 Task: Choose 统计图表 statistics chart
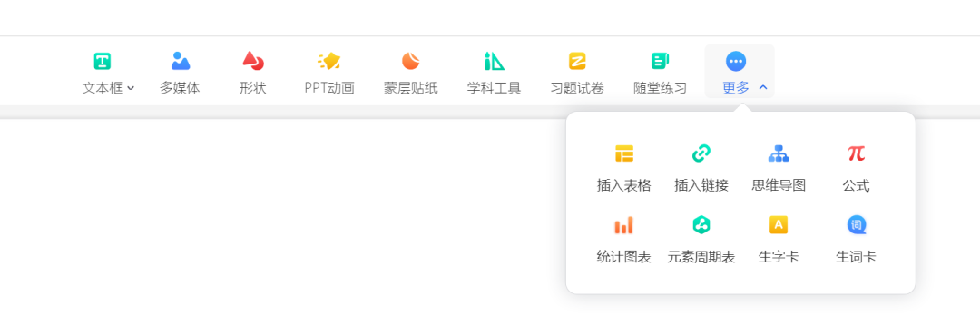point(623,241)
